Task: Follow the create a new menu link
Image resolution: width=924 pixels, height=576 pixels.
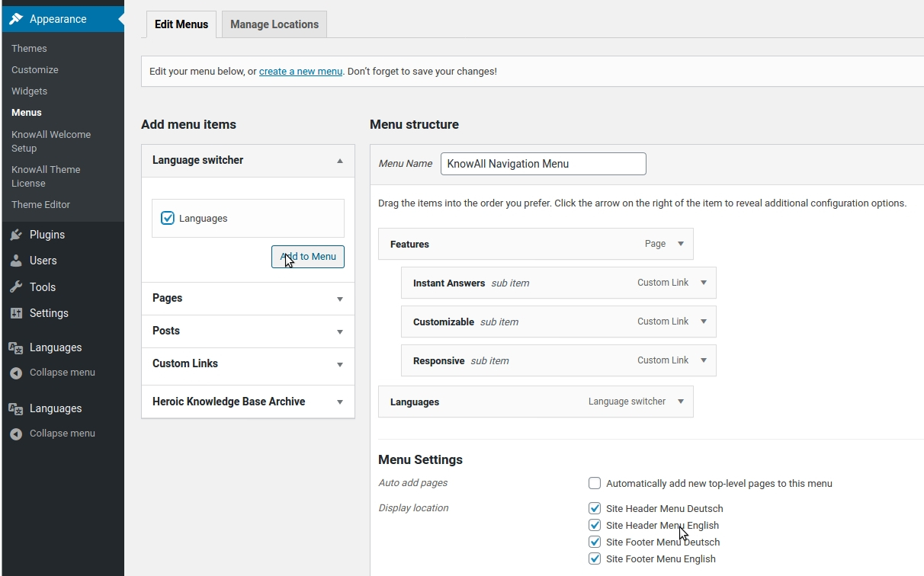Action: coord(300,72)
